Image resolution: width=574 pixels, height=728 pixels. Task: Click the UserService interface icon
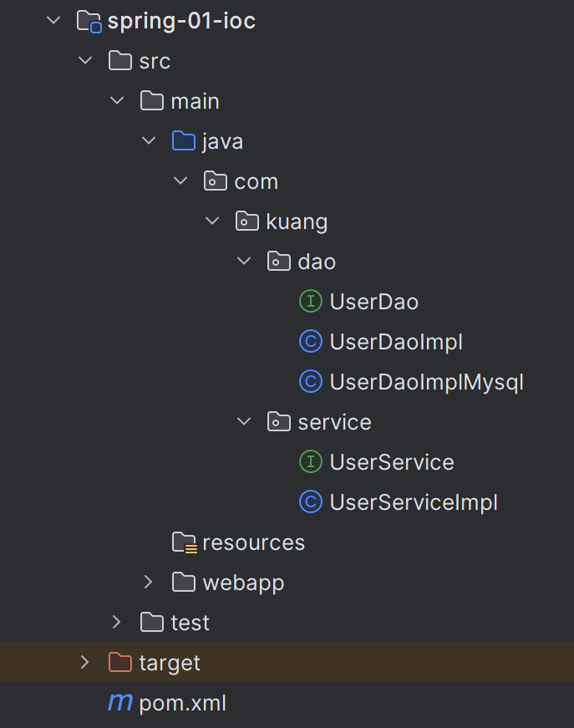[x=310, y=462]
